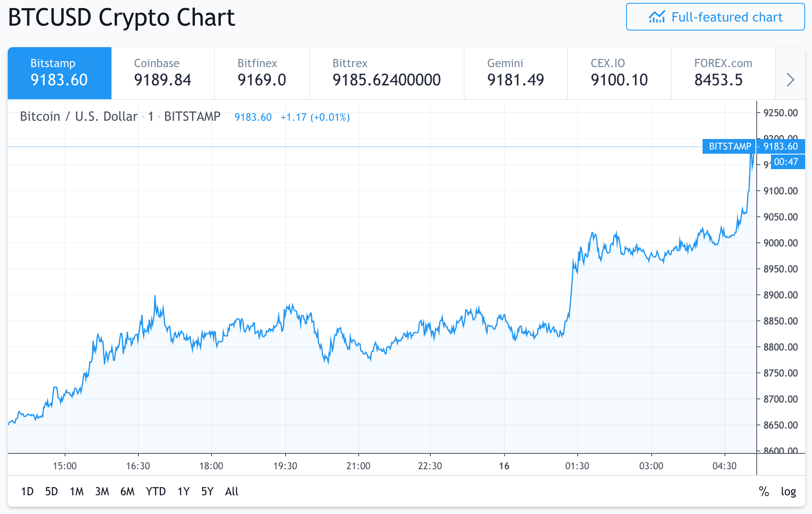This screenshot has width=812, height=514.
Task: Choose the 6M time range
Action: click(x=127, y=492)
